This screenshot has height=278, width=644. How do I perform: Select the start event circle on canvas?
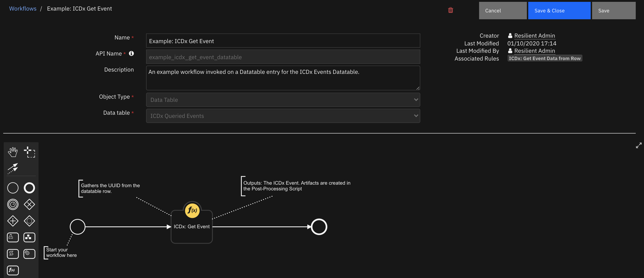pos(77,227)
